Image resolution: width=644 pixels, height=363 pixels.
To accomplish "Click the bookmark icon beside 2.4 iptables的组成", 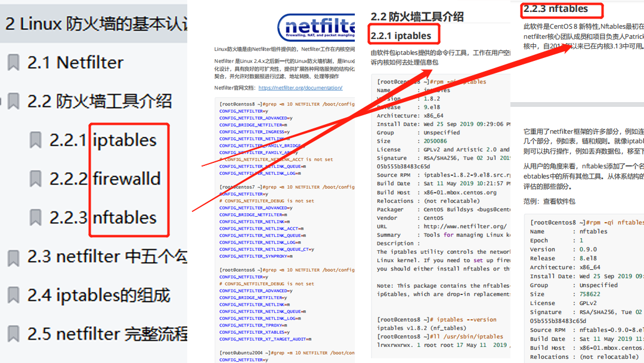I will pos(13,296).
